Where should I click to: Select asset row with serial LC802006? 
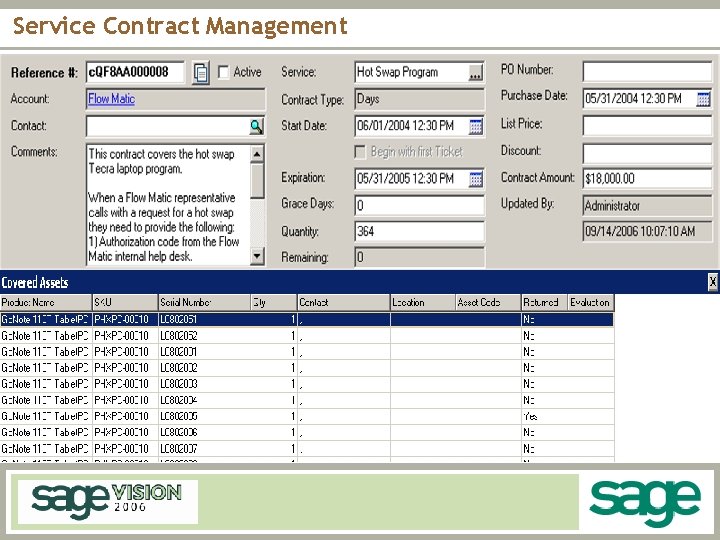coord(307,432)
